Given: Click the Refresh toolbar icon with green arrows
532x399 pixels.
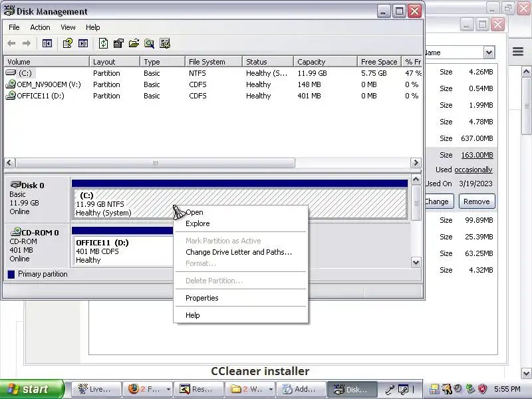Looking at the screenshot, I should click(x=103, y=43).
